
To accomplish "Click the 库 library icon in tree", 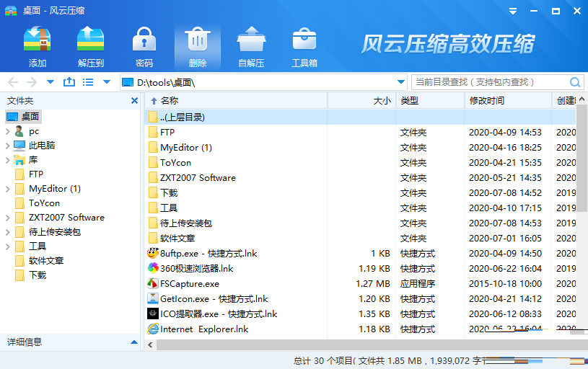I will coord(19,160).
